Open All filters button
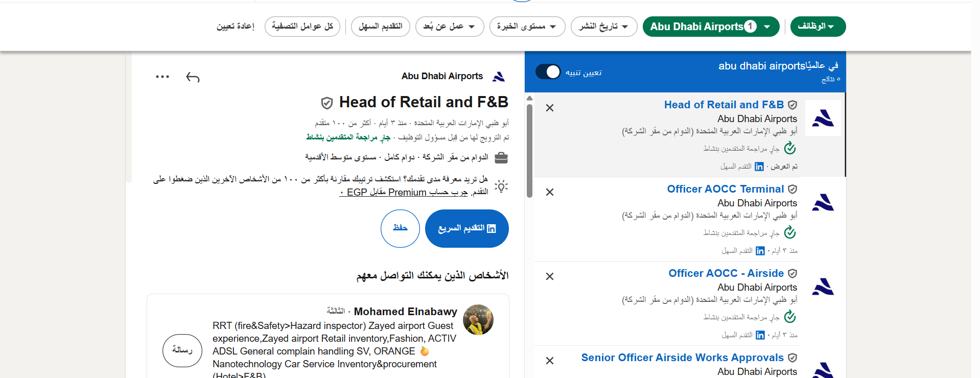 click(x=302, y=27)
